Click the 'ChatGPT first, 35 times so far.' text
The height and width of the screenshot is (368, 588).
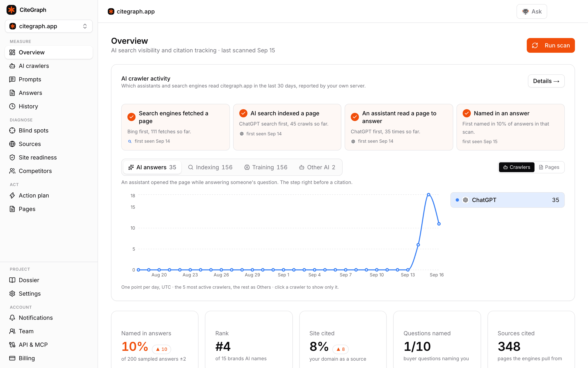[385, 132]
